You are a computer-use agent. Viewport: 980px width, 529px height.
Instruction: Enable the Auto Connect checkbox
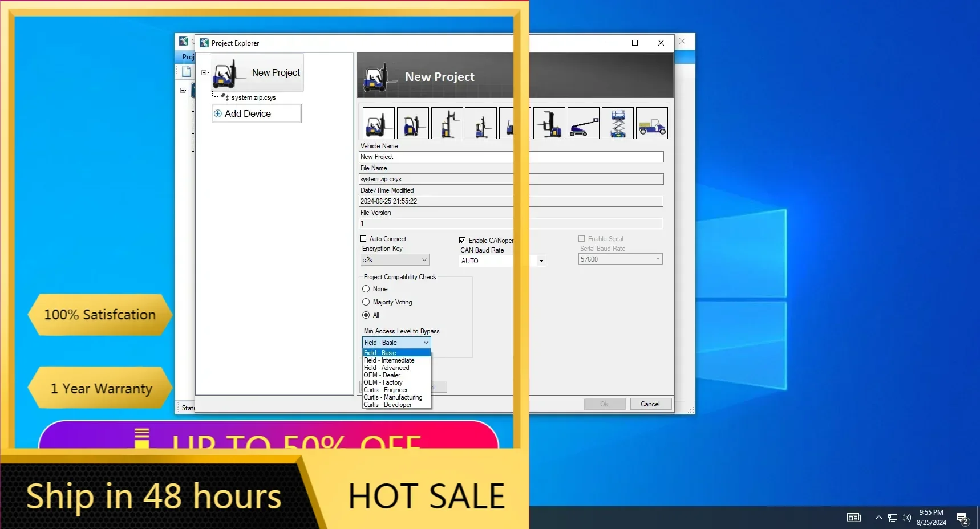364,238
